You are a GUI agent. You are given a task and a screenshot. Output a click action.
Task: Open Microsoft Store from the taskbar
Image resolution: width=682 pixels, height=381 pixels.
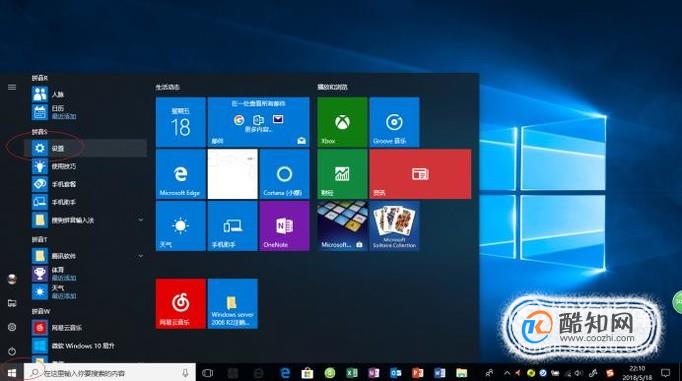pos(308,373)
